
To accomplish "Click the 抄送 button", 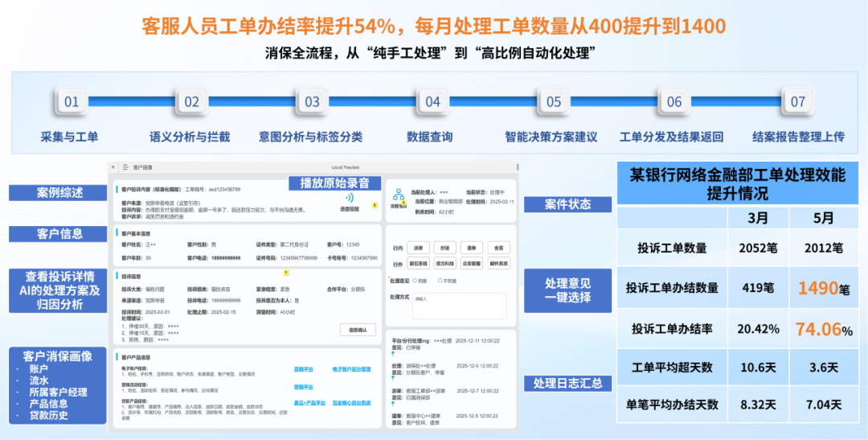I will coord(445,248).
